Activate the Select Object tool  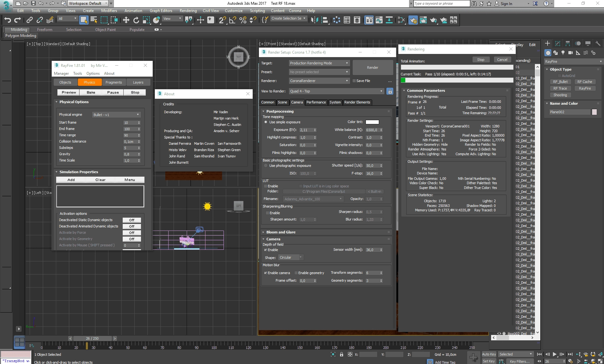click(x=84, y=20)
